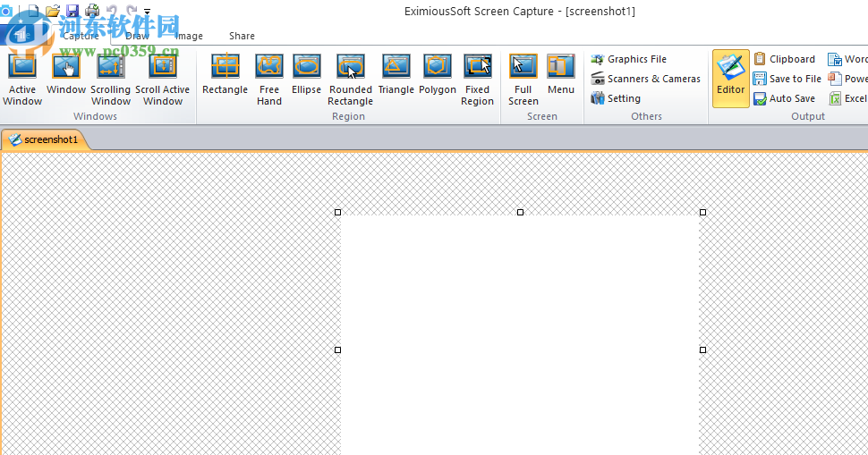Click the PowerPoint output option
Image resolution: width=868 pixels, height=455 pixels.
tap(847, 79)
